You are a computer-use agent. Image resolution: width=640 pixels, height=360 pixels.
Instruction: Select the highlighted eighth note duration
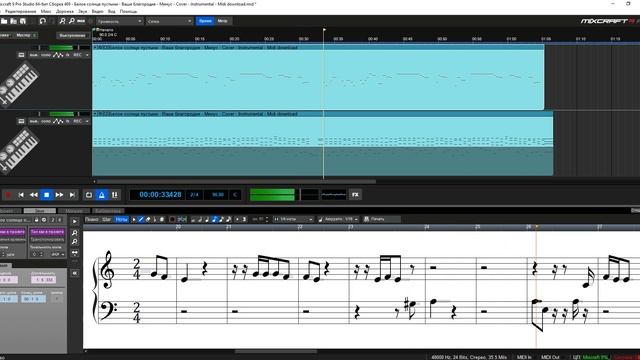[214, 220]
